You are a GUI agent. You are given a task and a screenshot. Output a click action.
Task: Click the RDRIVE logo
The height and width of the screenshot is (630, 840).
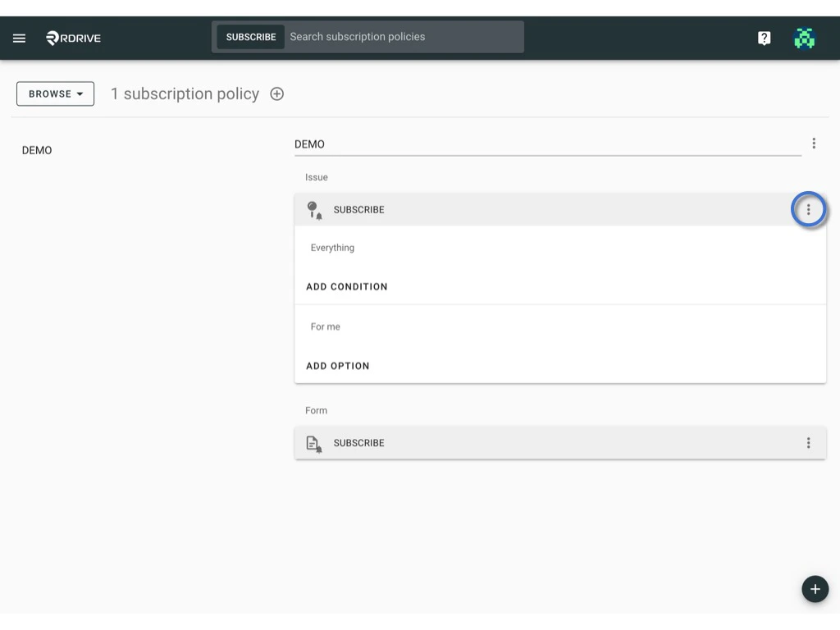pos(72,37)
